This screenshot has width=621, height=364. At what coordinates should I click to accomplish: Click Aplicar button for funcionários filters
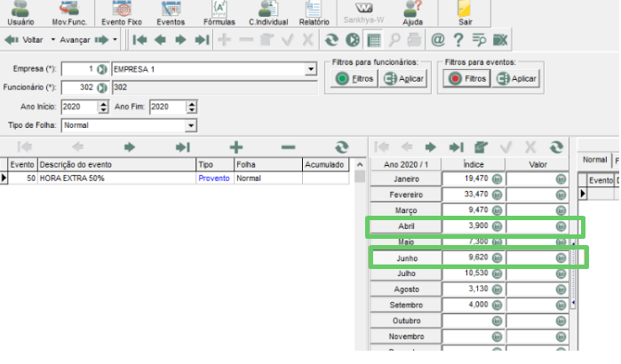click(x=403, y=78)
